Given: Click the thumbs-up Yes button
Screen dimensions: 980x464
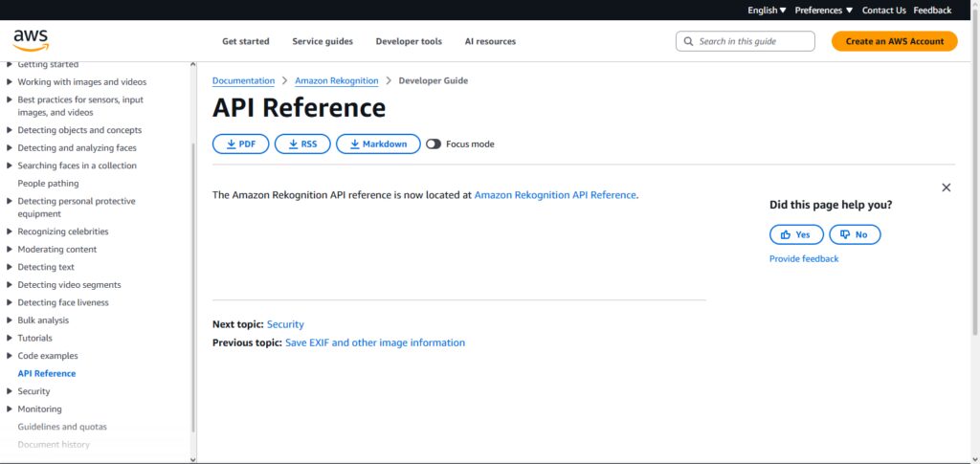Looking at the screenshot, I should pos(796,234).
